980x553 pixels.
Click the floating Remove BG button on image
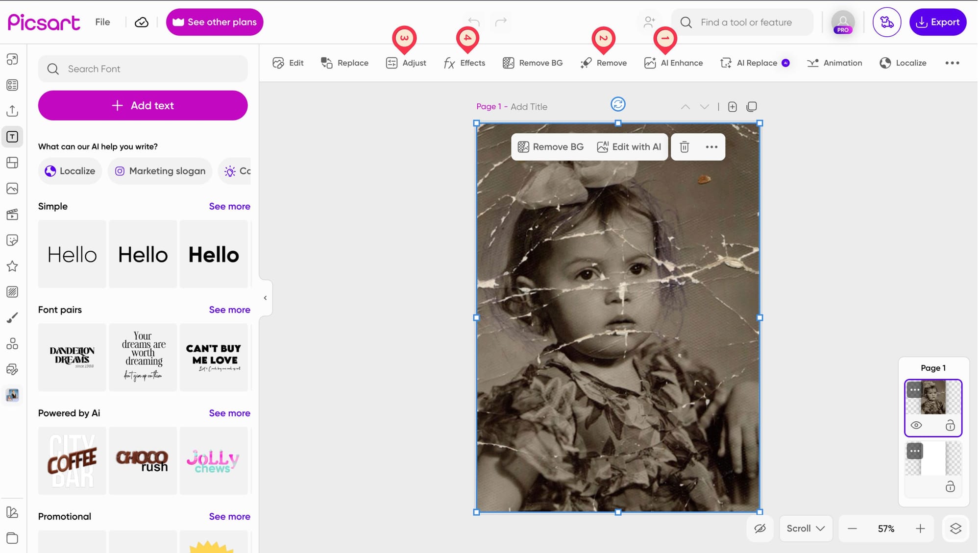(x=551, y=147)
